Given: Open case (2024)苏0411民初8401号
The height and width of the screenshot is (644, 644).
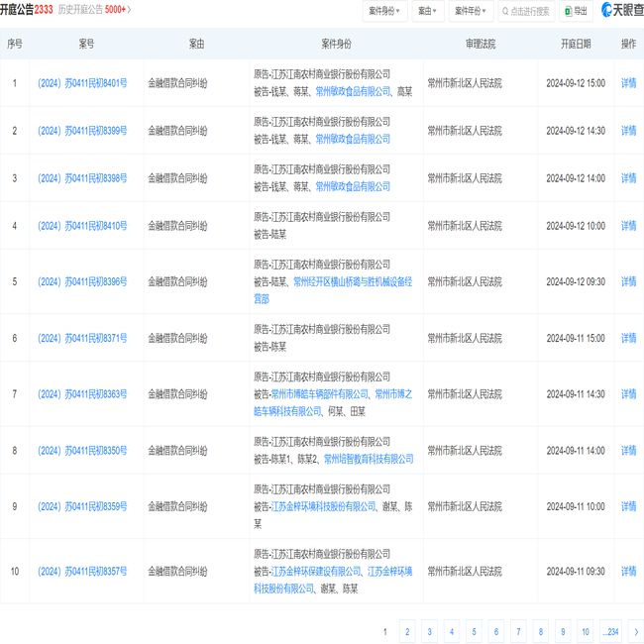Looking at the screenshot, I should (x=82, y=83).
